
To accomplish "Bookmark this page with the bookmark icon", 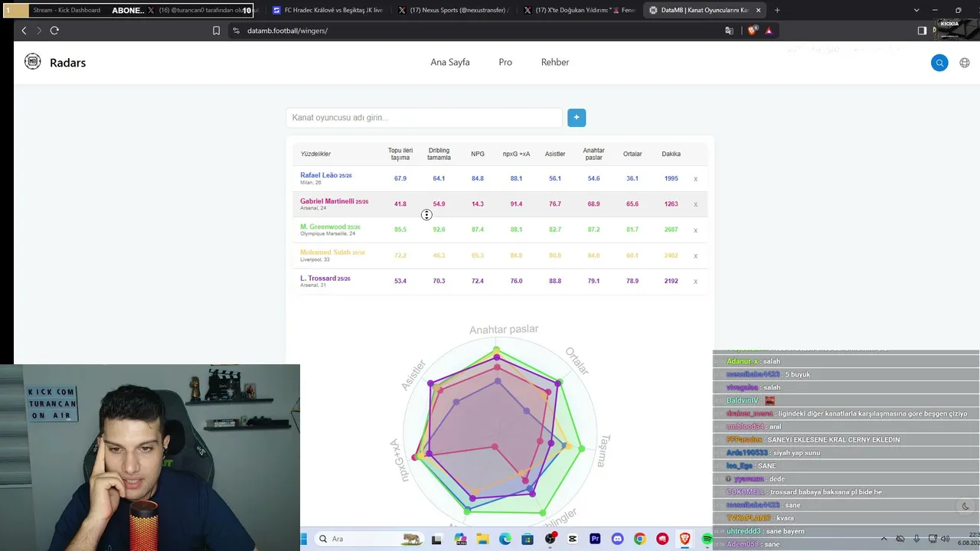I will pyautogui.click(x=216, y=31).
